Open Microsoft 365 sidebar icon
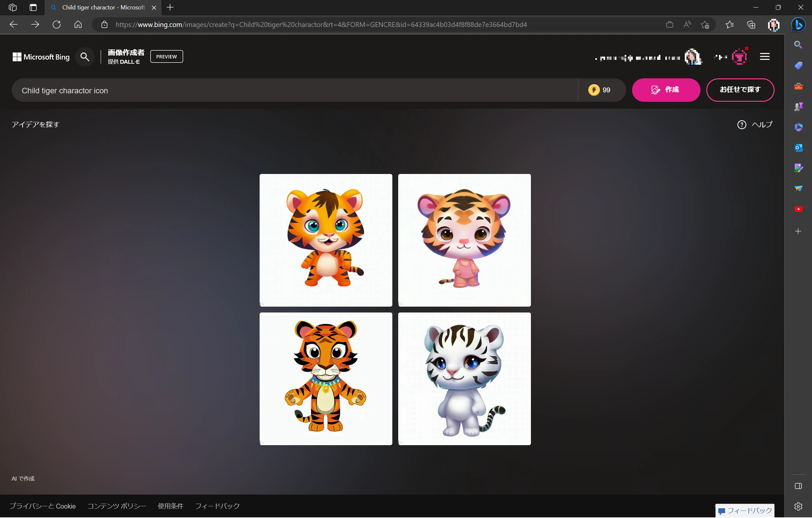 click(x=798, y=127)
